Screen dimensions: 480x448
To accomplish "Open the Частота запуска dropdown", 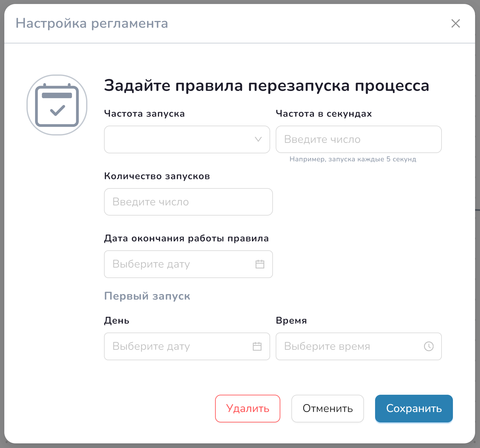I will tap(182, 139).
